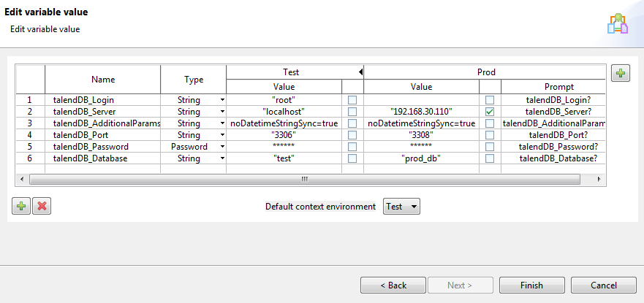Viewport: 644px width, 303px height.
Task: Edit Prod value "192.168.30.110" cell
Action: tap(422, 112)
